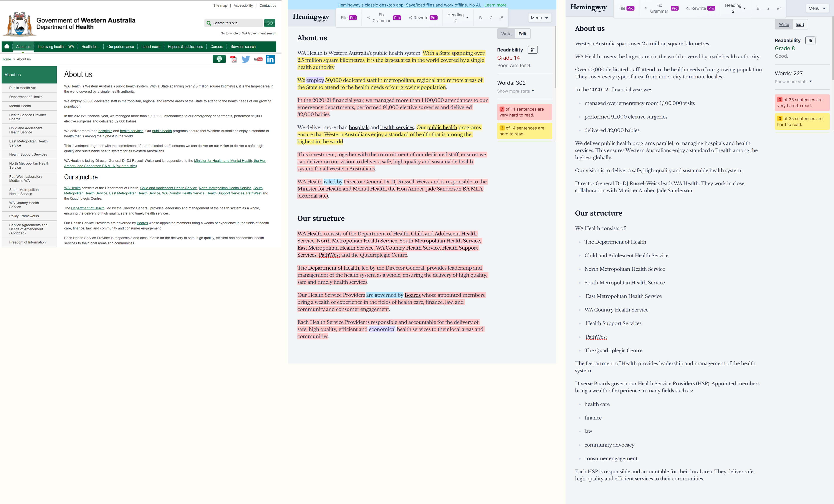Click the green printer icon
834x504 pixels.
(219, 59)
